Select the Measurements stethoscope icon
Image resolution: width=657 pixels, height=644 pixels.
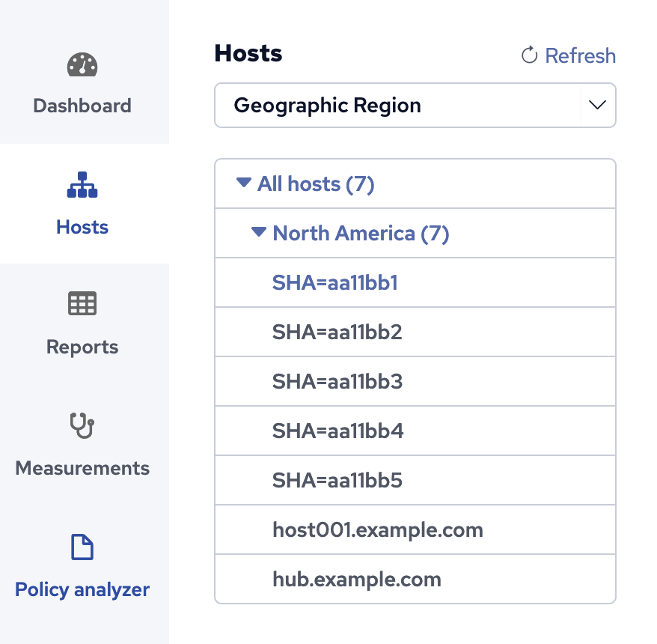[x=82, y=426]
